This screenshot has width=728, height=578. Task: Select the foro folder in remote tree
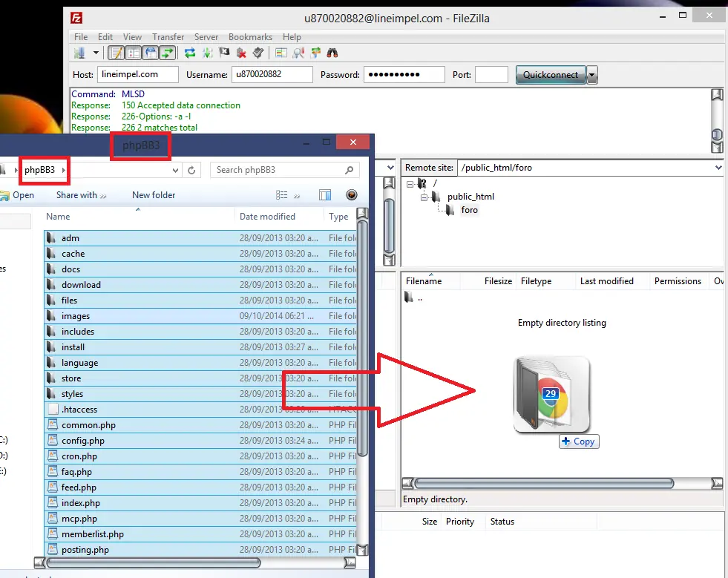(470, 210)
